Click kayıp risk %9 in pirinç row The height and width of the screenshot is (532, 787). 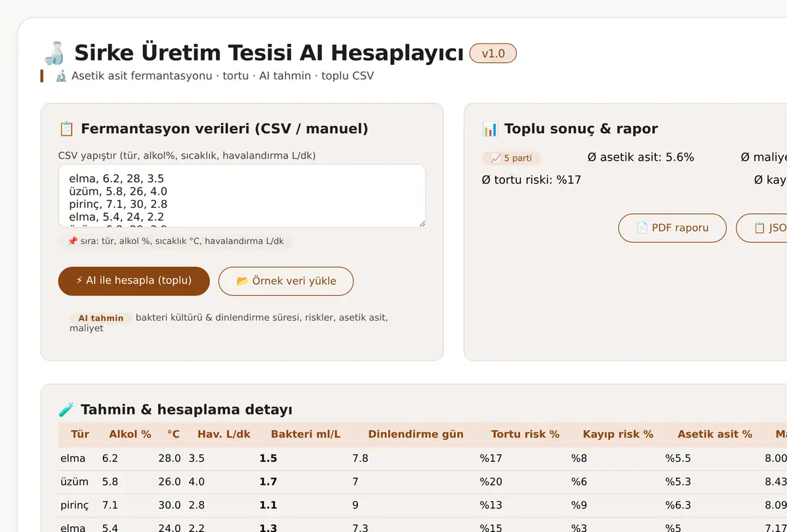point(580,506)
